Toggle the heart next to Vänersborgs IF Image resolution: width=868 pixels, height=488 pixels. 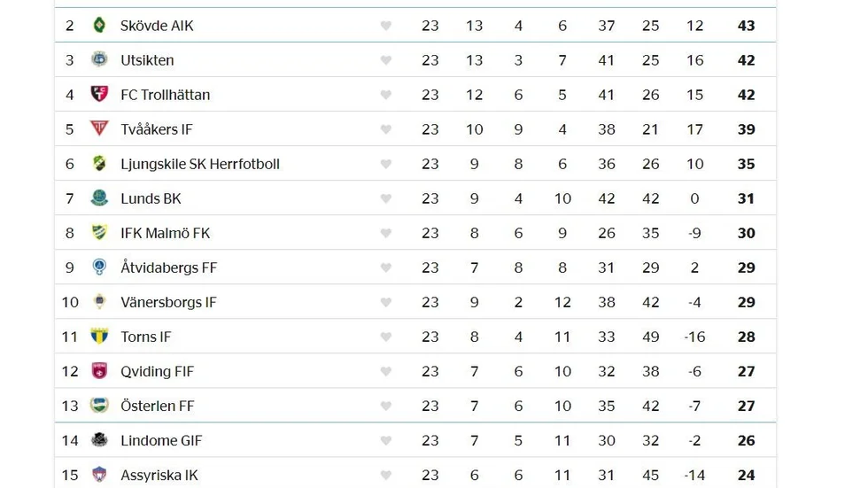point(386,302)
